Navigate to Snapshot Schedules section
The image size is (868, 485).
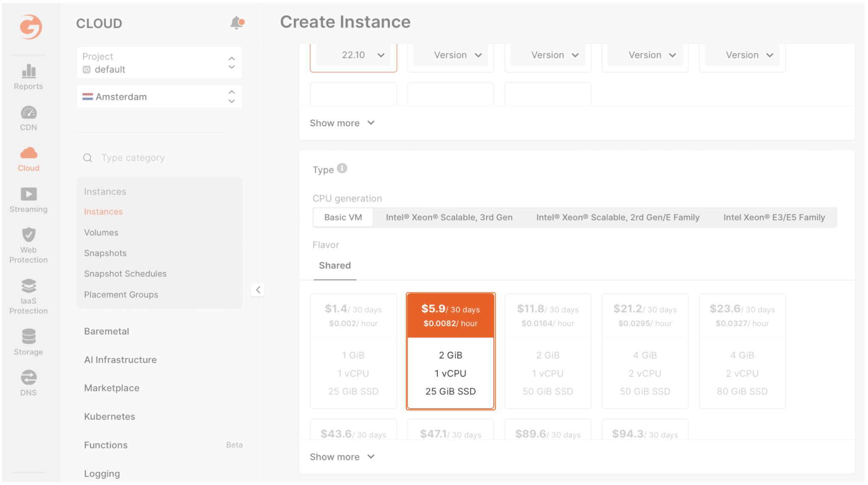tap(125, 273)
